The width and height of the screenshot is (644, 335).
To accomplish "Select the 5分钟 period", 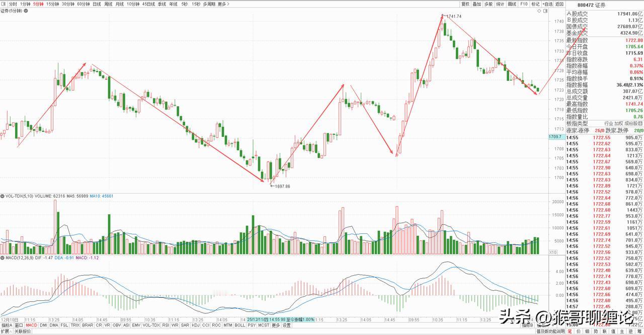I will point(38,4).
